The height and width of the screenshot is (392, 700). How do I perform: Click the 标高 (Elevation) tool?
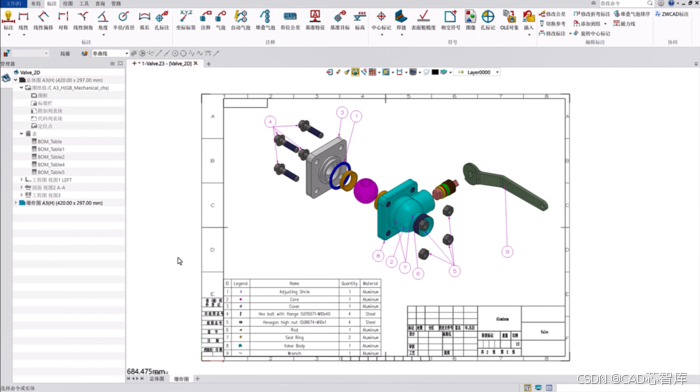tap(360, 20)
